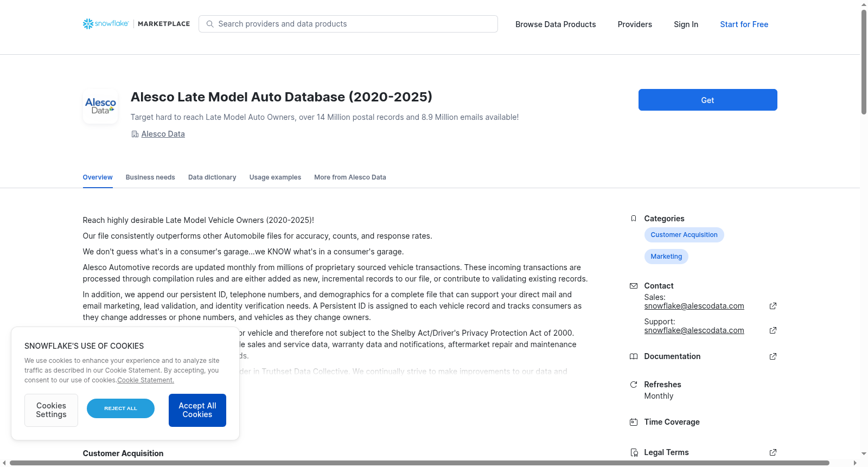
Task: Open Support email external link icon
Action: 773,330
